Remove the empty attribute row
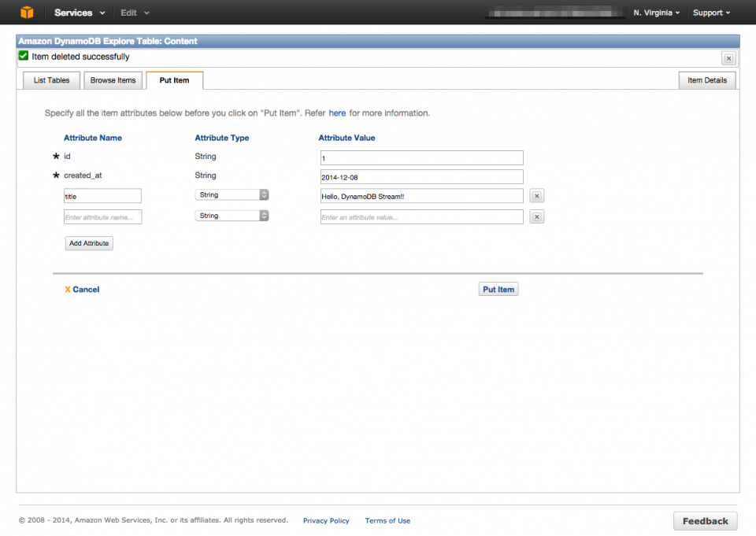 [536, 217]
